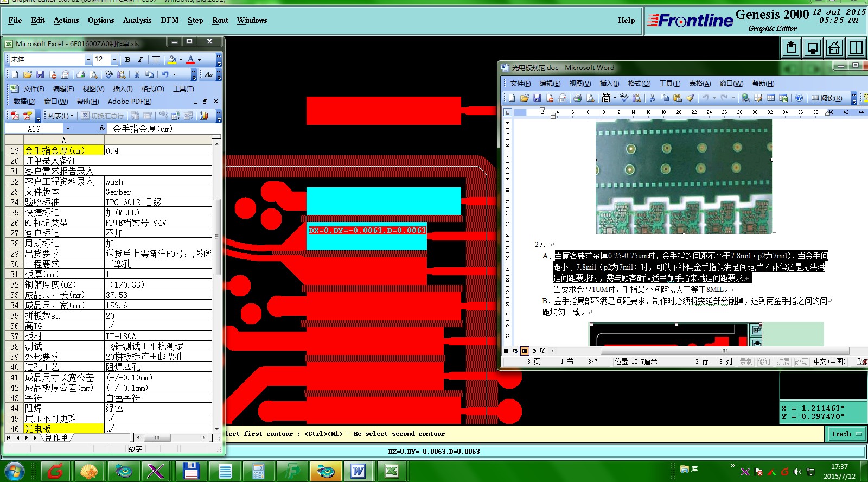The height and width of the screenshot is (482, 868).
Task: Click Excel's new workbook icon
Action: (x=15, y=74)
